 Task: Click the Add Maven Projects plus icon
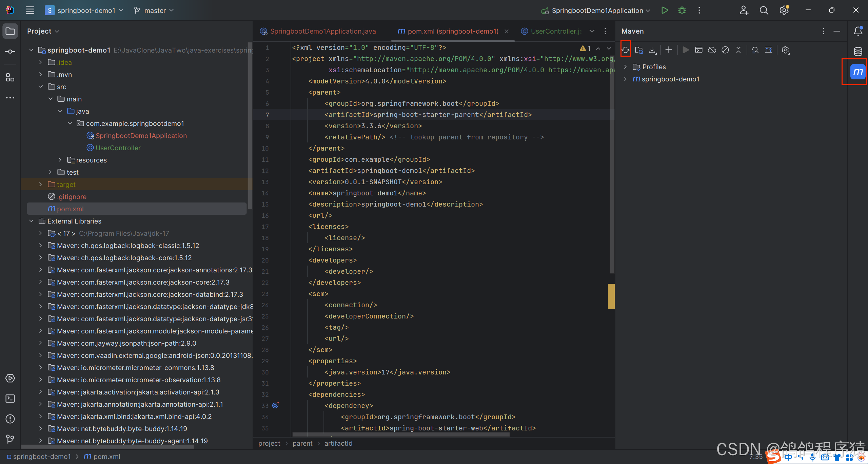(669, 50)
